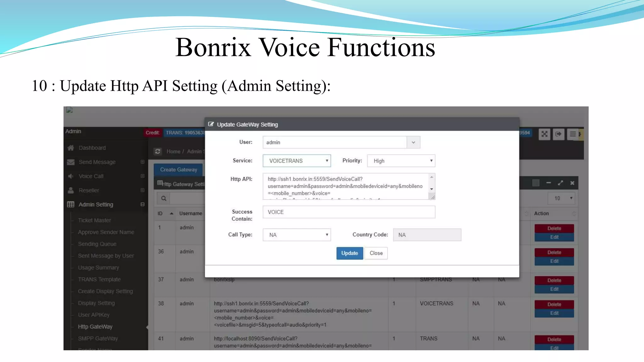Click the hamburger menu icon in top bar
644x362 pixels.
(573, 134)
